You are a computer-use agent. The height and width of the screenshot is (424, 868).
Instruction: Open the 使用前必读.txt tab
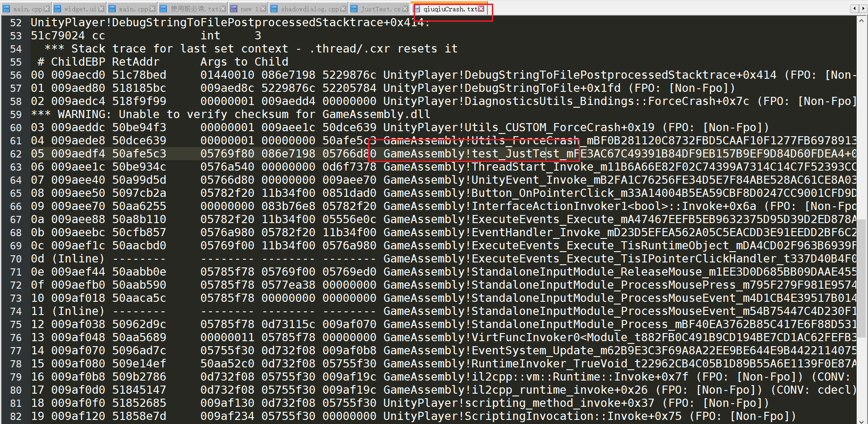(194, 9)
